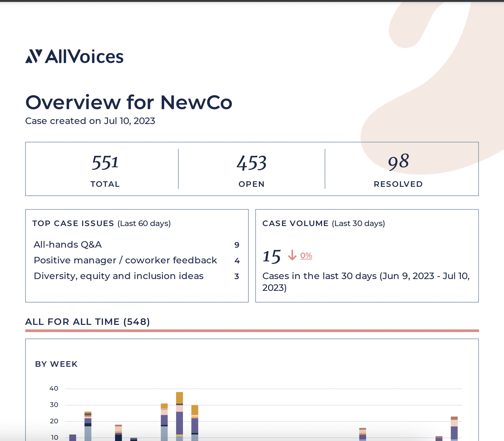Click the 40 y-axis label

(54, 388)
